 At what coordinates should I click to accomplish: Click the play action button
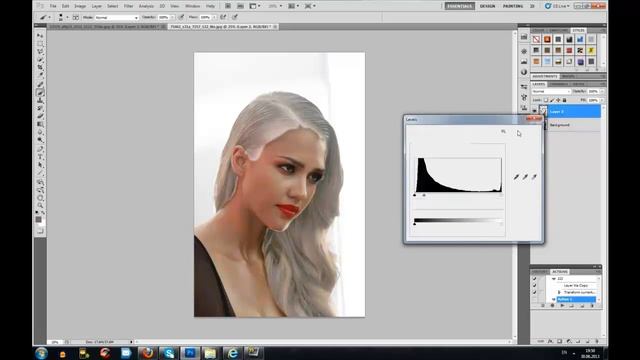click(562, 306)
